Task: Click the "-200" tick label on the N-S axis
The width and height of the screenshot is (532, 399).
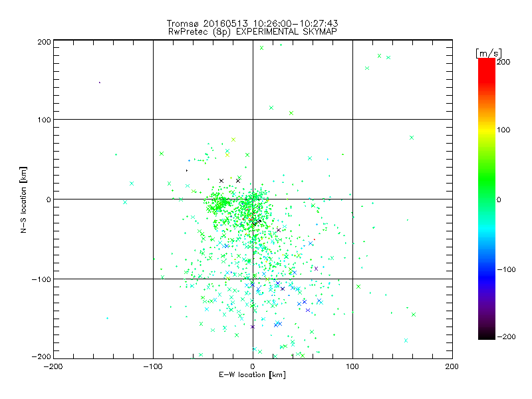Action: [x=41, y=356]
